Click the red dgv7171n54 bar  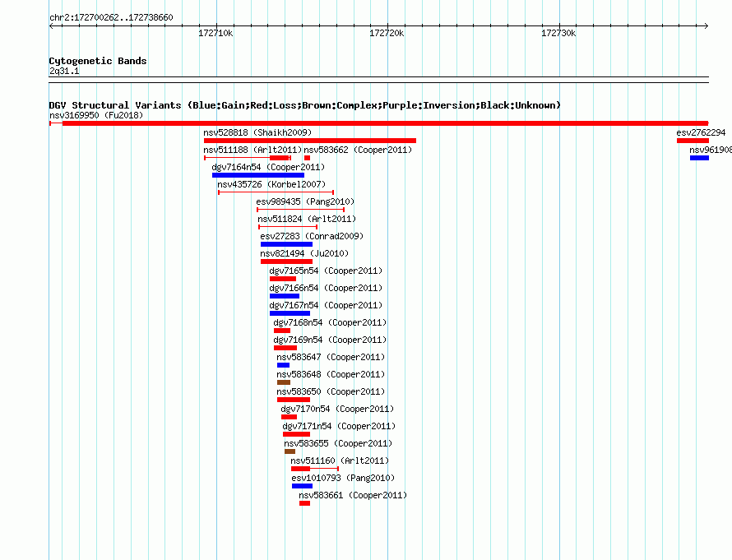296,434
